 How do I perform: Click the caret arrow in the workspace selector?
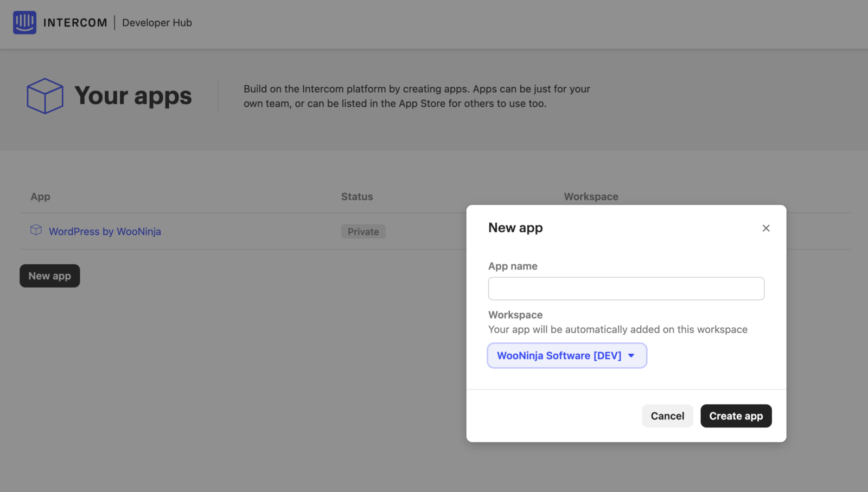[x=631, y=356]
